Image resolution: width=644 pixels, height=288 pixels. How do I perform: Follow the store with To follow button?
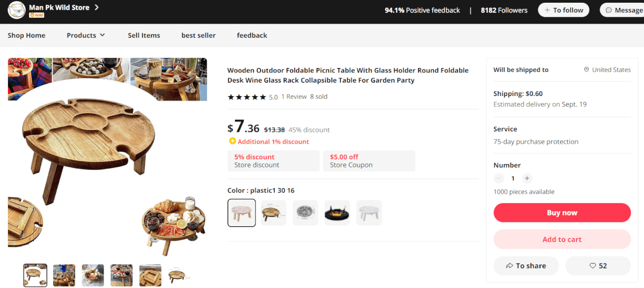563,10
